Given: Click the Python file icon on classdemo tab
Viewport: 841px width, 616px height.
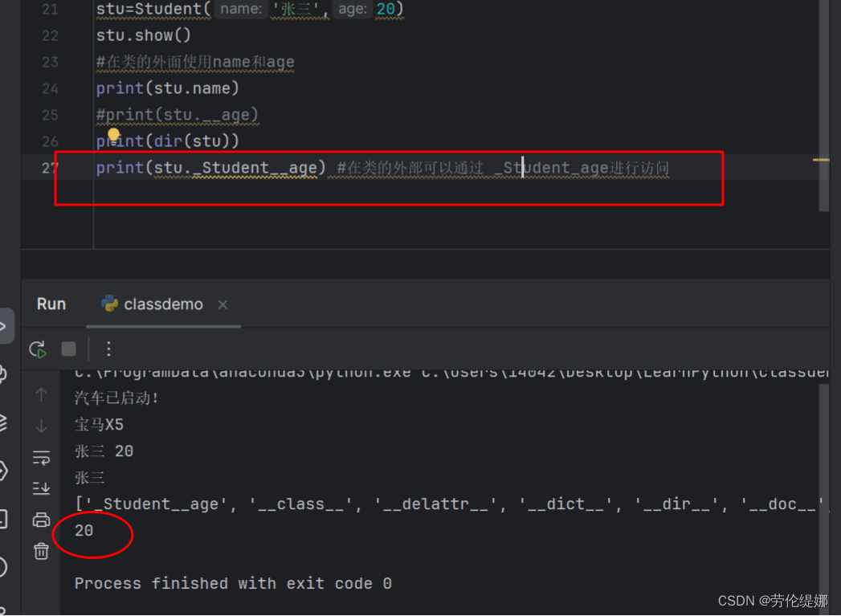Looking at the screenshot, I should 109,304.
